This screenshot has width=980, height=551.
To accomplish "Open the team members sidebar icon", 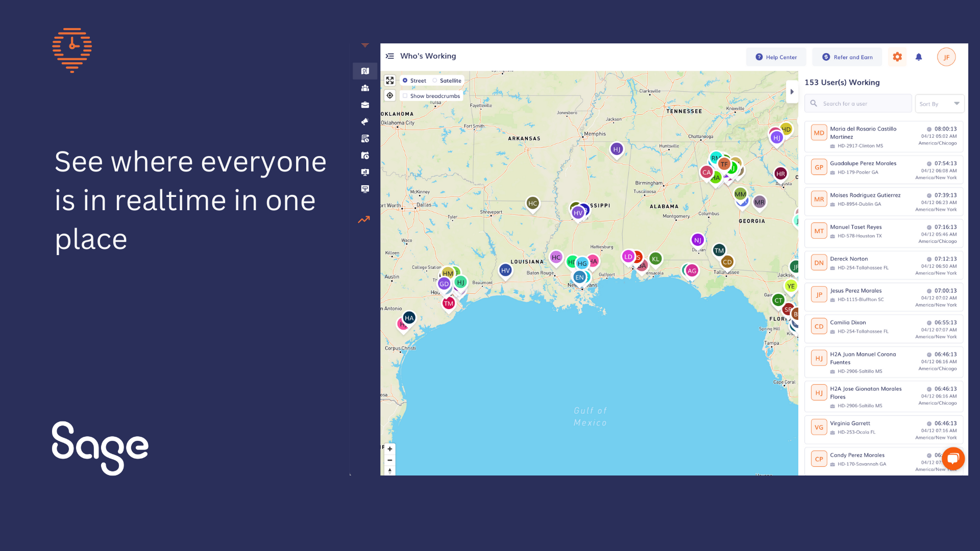I will click(x=365, y=88).
